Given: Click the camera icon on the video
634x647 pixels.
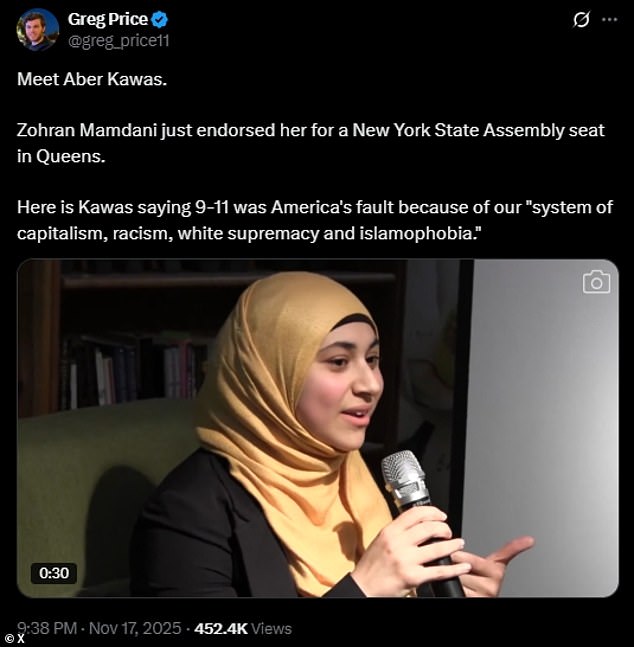Looking at the screenshot, I should [596, 282].
